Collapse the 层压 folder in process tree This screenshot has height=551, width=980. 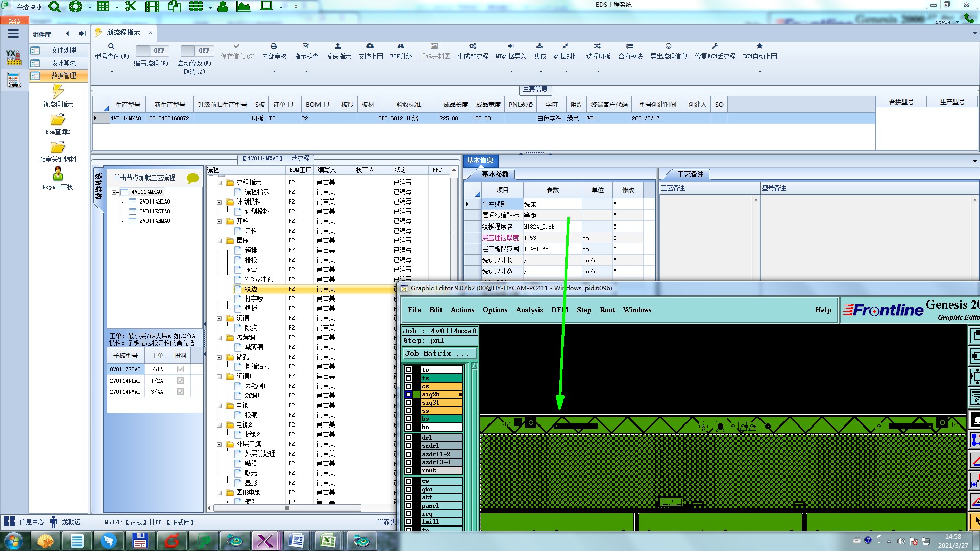(219, 241)
